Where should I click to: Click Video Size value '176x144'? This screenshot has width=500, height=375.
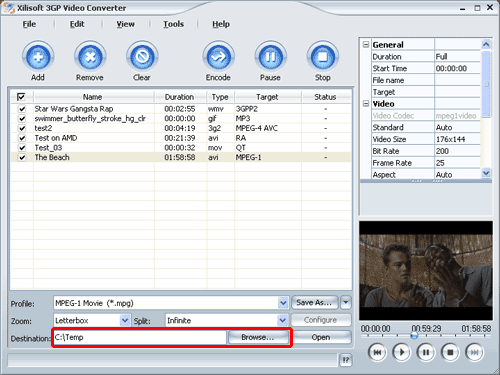pos(450,139)
